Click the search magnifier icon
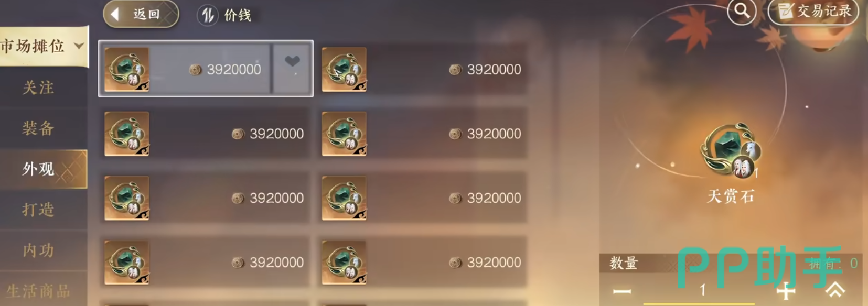The height and width of the screenshot is (306, 868). click(x=742, y=10)
